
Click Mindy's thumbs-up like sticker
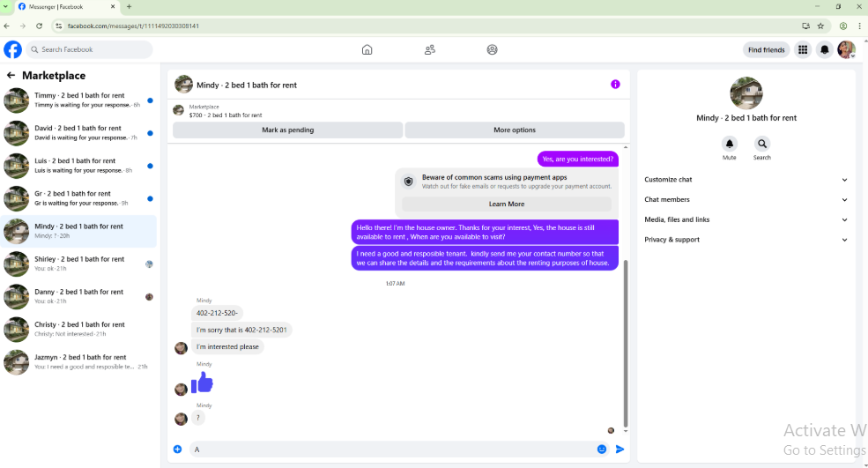point(202,383)
